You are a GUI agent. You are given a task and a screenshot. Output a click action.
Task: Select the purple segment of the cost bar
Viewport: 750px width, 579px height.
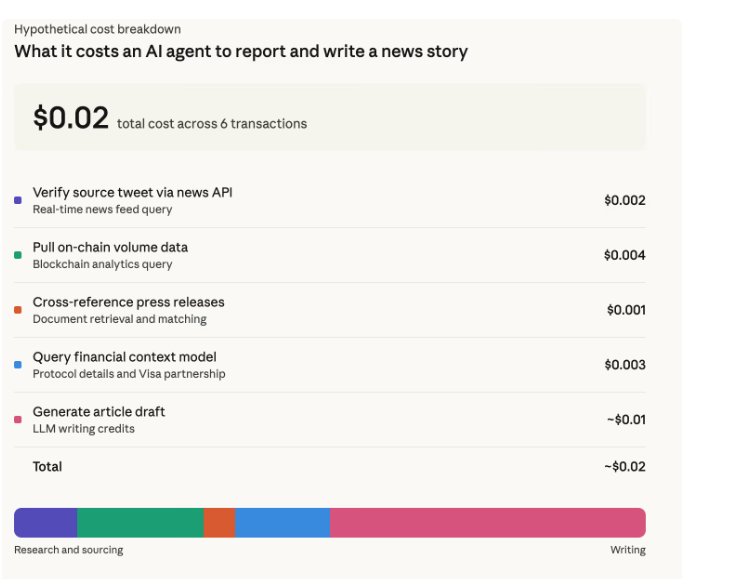coord(45,523)
